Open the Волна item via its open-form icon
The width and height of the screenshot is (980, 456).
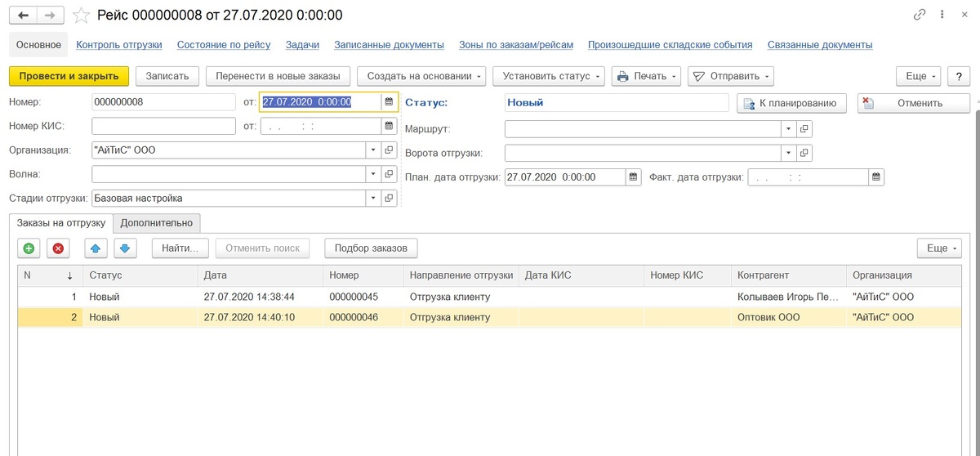[390, 174]
